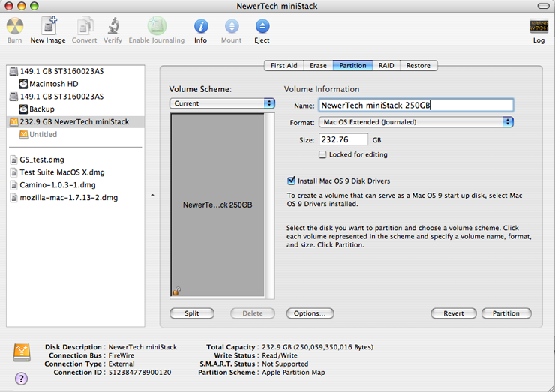Click the Revert button
This screenshot has width=555, height=392.
[x=454, y=313]
